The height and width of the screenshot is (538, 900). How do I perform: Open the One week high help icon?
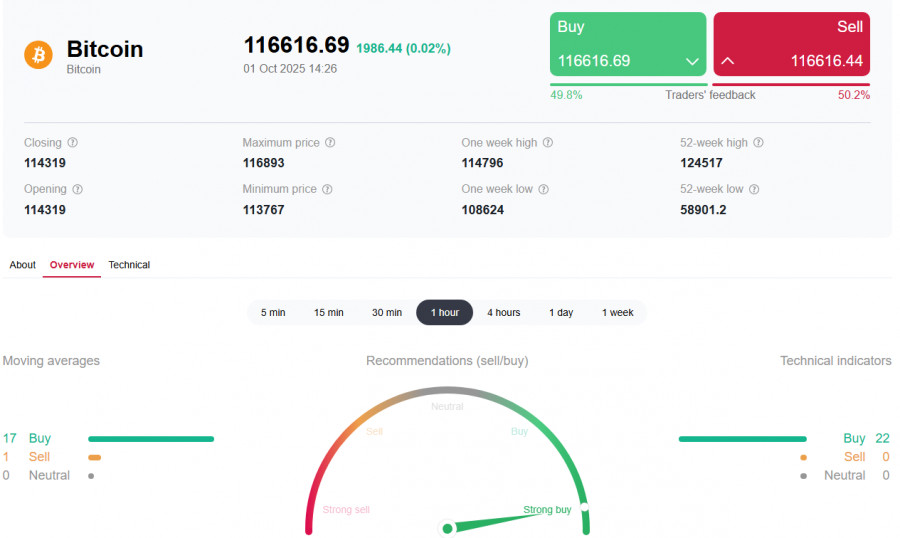(x=548, y=142)
